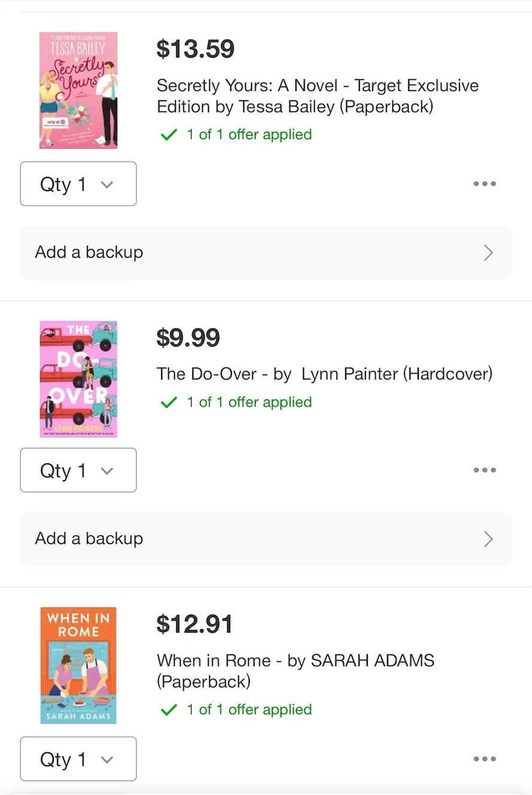Tap the $9.99 price of The Do-Over
The image size is (532, 795).
point(188,338)
